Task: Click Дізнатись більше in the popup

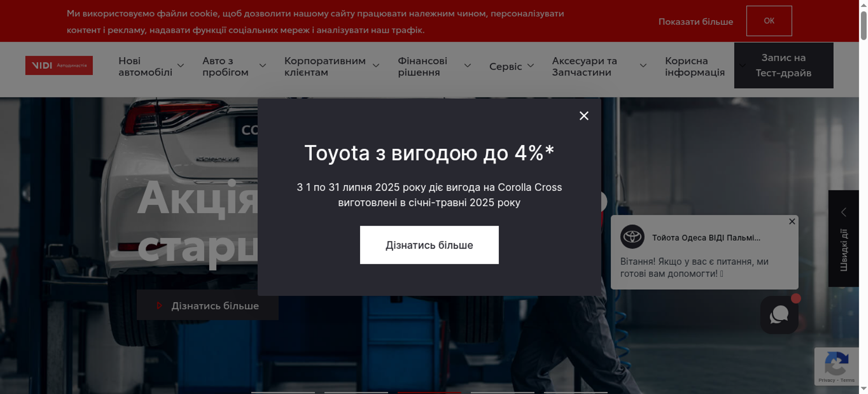Action: coord(429,245)
